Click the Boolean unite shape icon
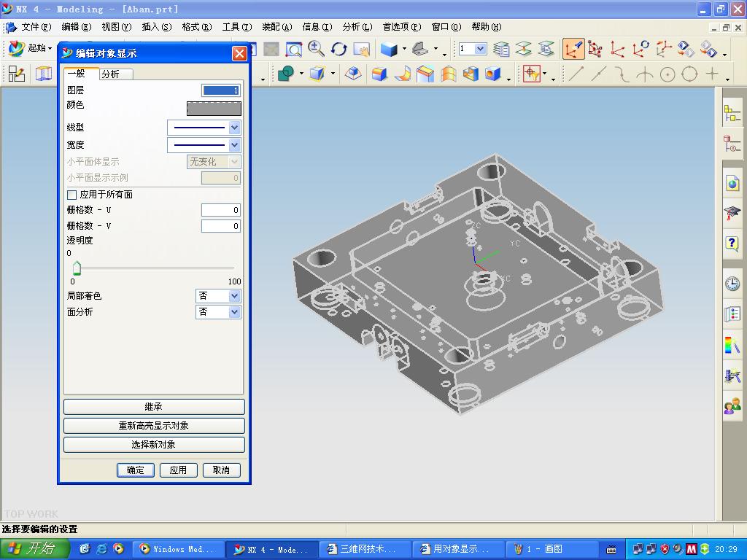 tap(286, 74)
